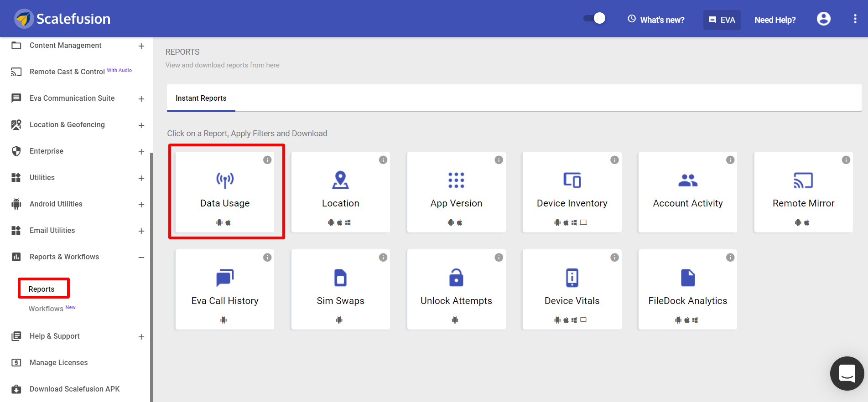The height and width of the screenshot is (402, 868).
Task: Show info for Device Inventory report
Action: pos(615,160)
